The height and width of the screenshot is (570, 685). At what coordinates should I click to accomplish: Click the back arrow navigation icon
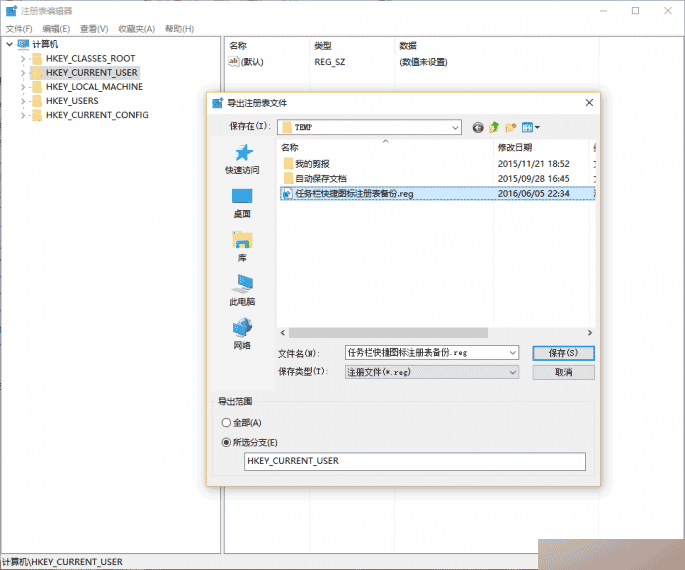(478, 127)
